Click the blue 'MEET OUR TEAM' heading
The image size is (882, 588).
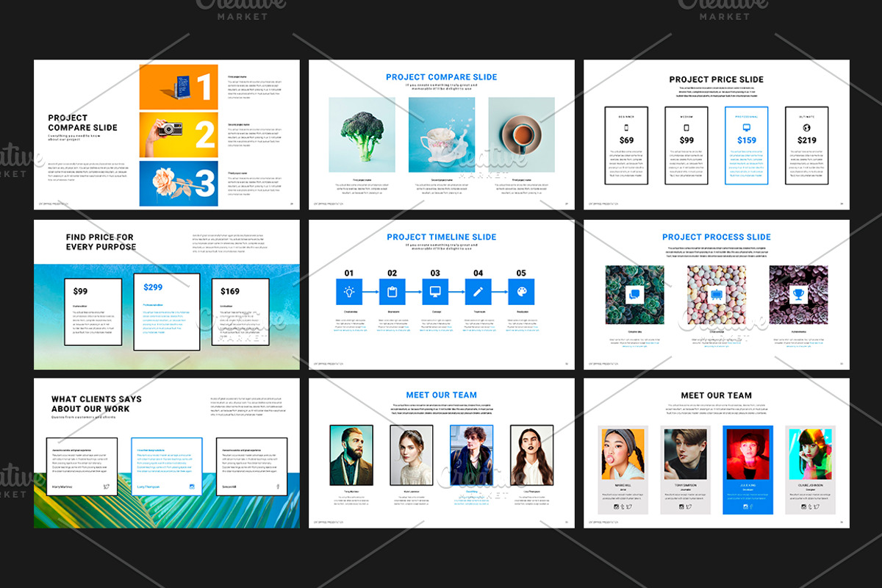[442, 395]
